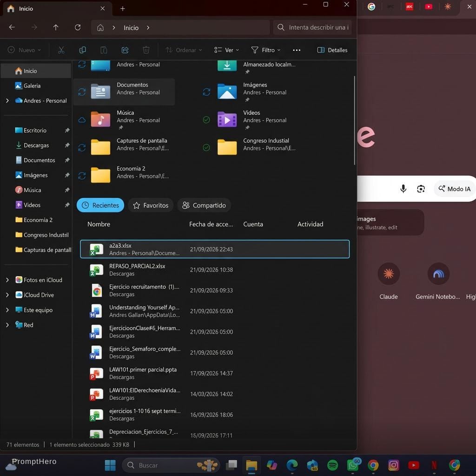Screen dimensions: 476x476
Task: Click the microphone voice search icon
Action: 403,189
